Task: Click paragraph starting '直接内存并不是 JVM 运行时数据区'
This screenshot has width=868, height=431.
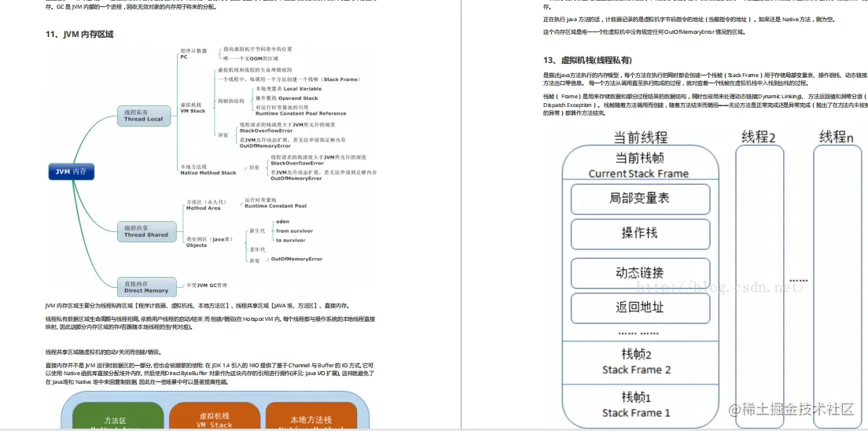Action: [x=211, y=374]
